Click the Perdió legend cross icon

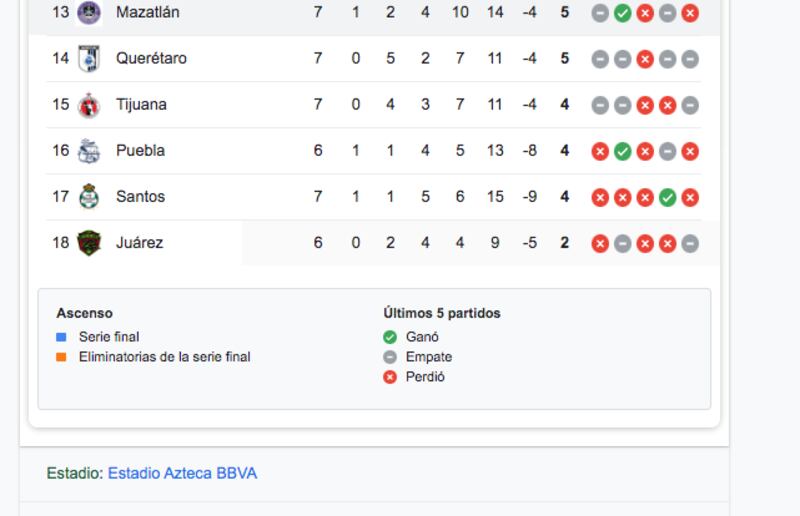tap(390, 377)
